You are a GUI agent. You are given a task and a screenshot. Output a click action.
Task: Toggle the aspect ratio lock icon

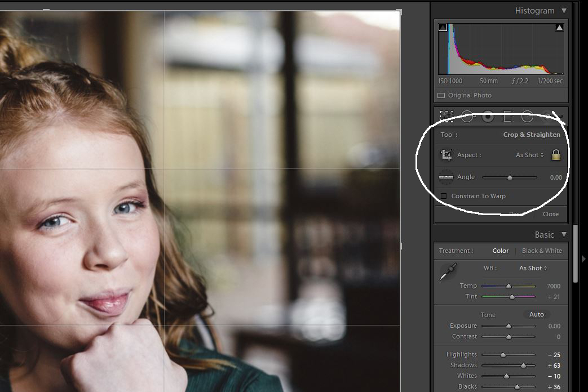coord(556,154)
